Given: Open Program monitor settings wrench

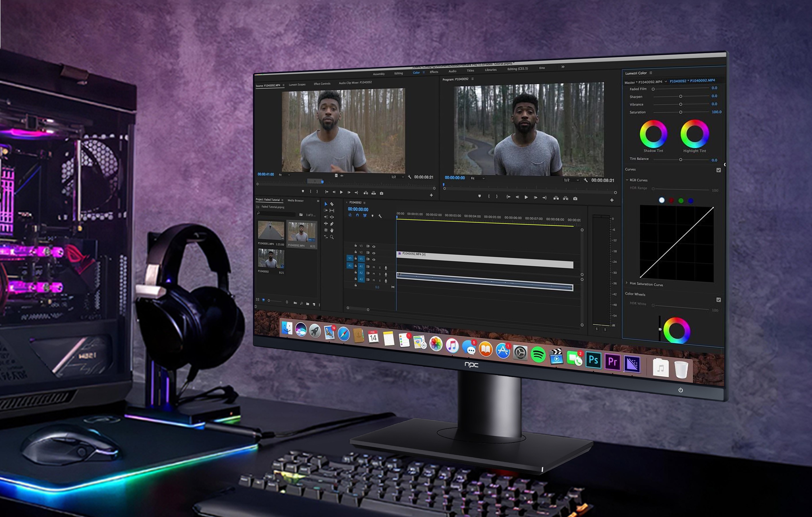Looking at the screenshot, I should [x=586, y=180].
